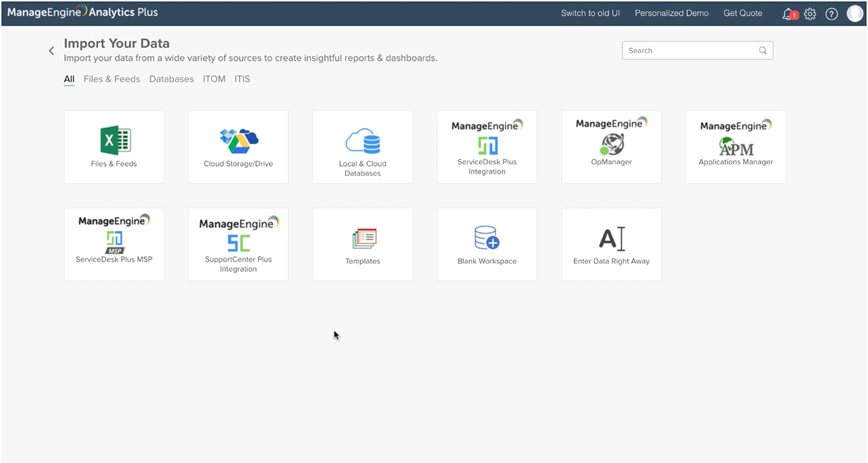Open the ServiceDesk Plus MSP icon
Image resolution: width=868 pixels, height=463 pixels.
(x=115, y=242)
